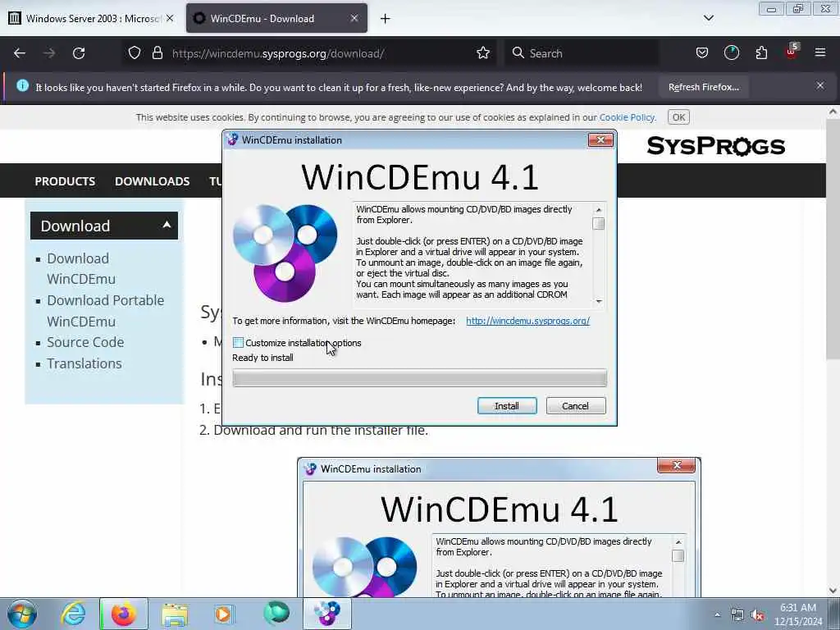Click the Install button
The image size is (840, 630).
tap(507, 405)
